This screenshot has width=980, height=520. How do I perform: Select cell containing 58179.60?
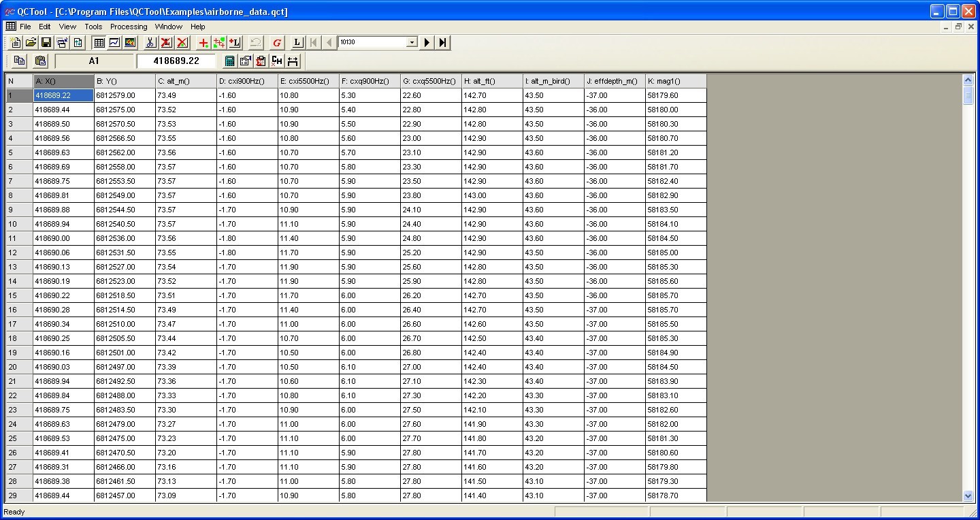[676, 95]
